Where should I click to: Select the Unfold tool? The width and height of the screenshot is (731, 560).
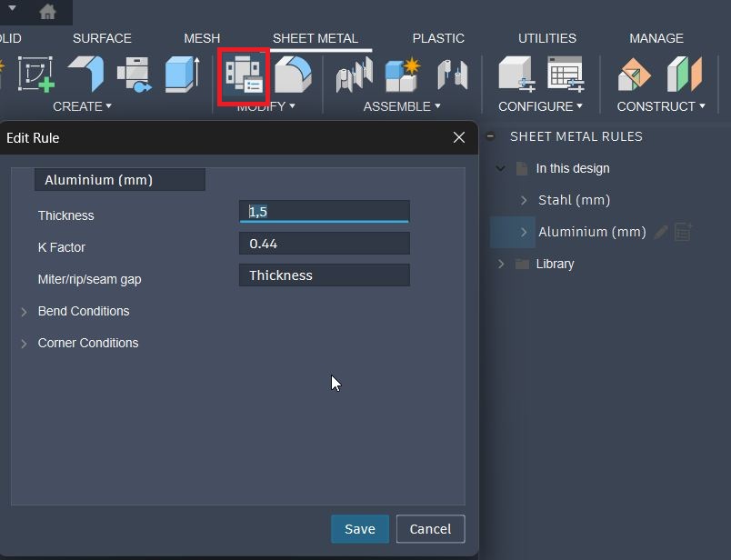293,75
